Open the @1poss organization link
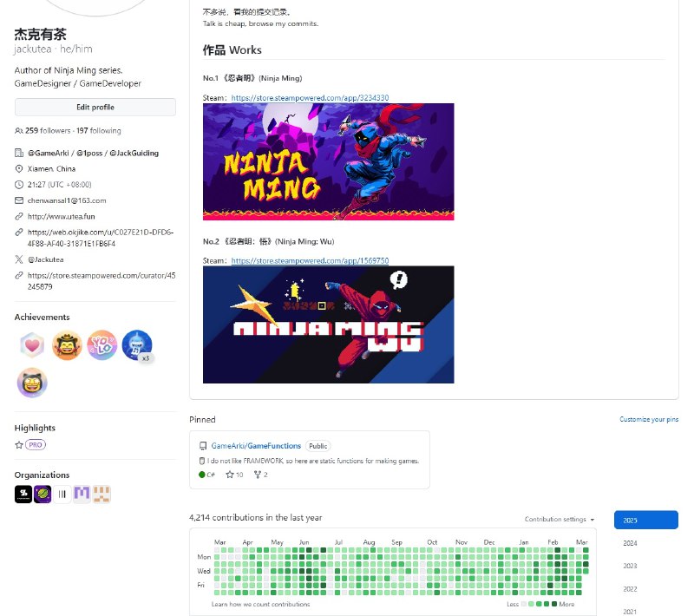This screenshot has width=694, height=616. click(89, 153)
